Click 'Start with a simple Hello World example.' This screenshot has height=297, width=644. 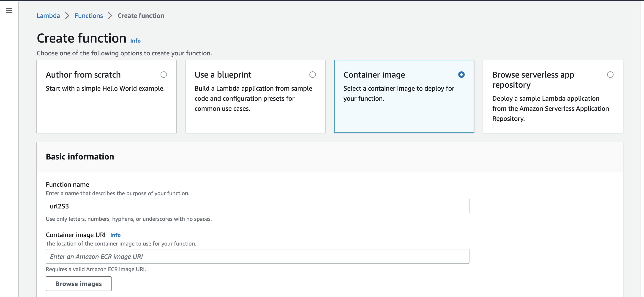pyautogui.click(x=105, y=88)
